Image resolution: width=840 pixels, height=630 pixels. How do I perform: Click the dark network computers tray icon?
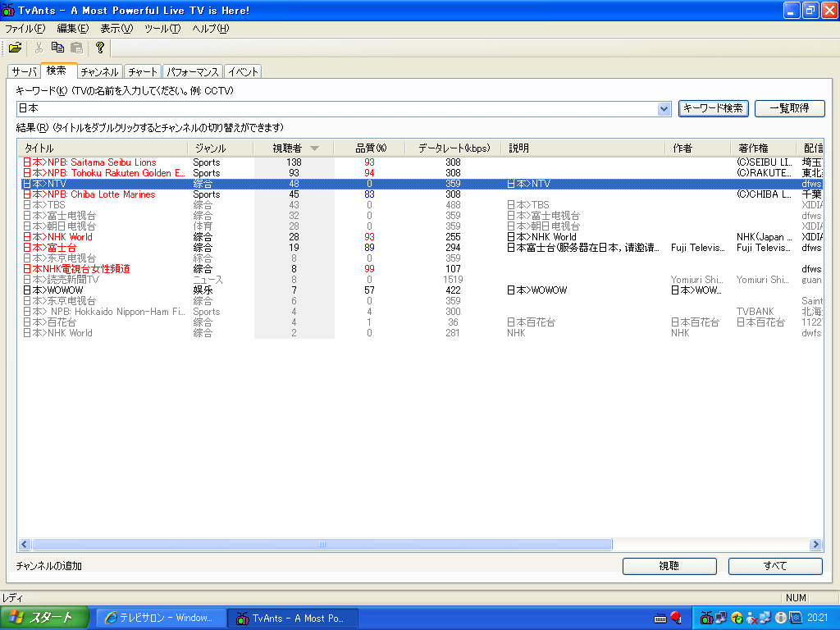click(x=721, y=619)
